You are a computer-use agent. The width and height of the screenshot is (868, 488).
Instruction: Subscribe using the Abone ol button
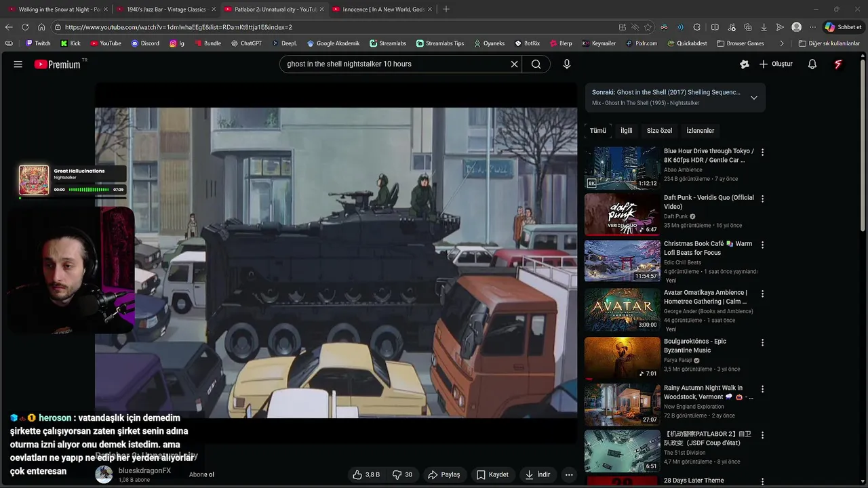coord(201,474)
